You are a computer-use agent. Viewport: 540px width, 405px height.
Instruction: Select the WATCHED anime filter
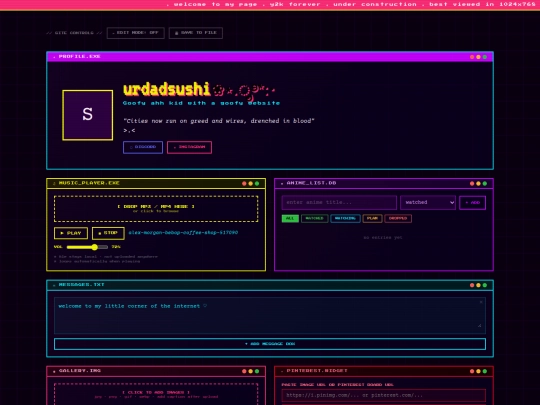[314, 218]
